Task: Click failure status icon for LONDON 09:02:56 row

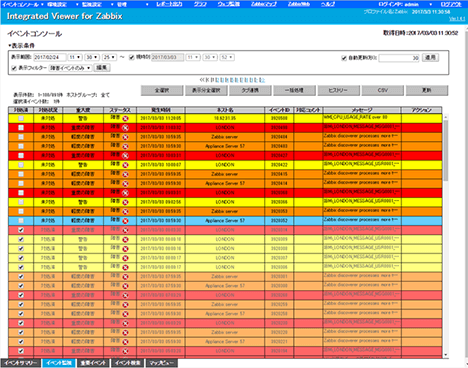Action: tap(125, 203)
